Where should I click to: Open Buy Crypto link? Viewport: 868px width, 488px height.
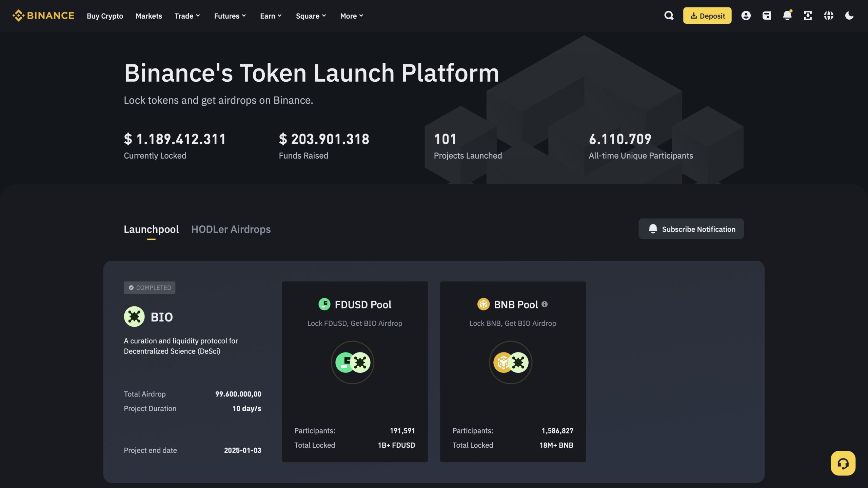105,16
